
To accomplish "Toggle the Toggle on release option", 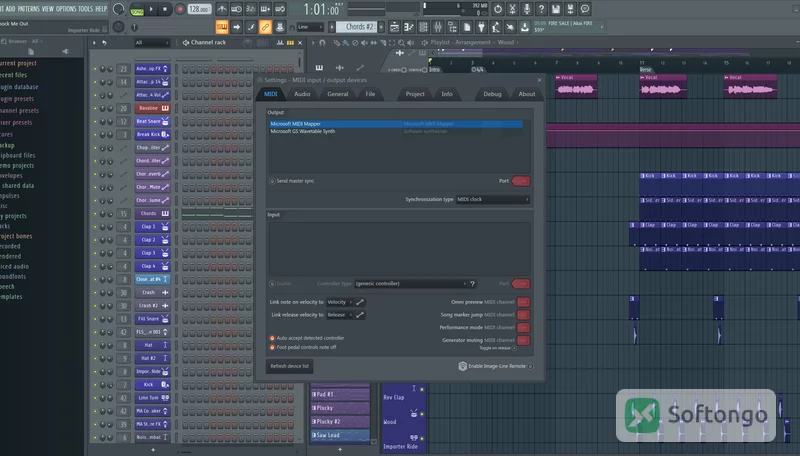I will (514, 348).
